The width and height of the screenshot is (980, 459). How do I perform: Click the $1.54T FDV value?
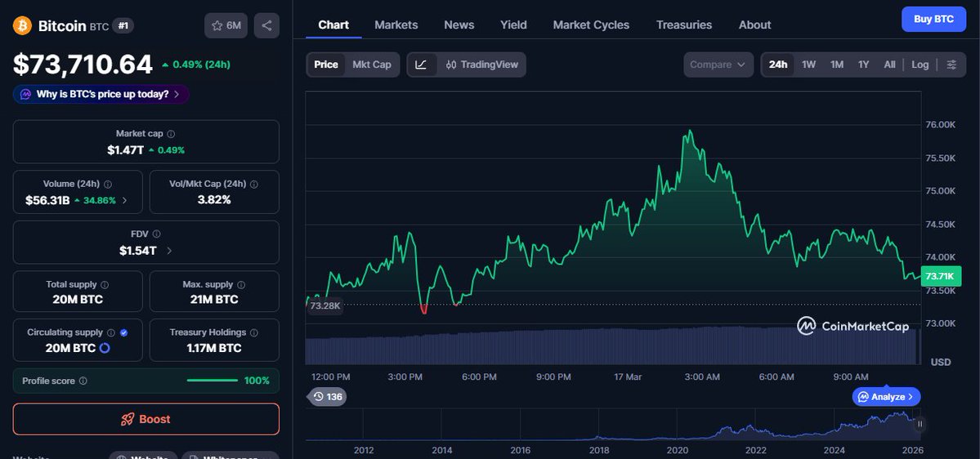pos(138,251)
